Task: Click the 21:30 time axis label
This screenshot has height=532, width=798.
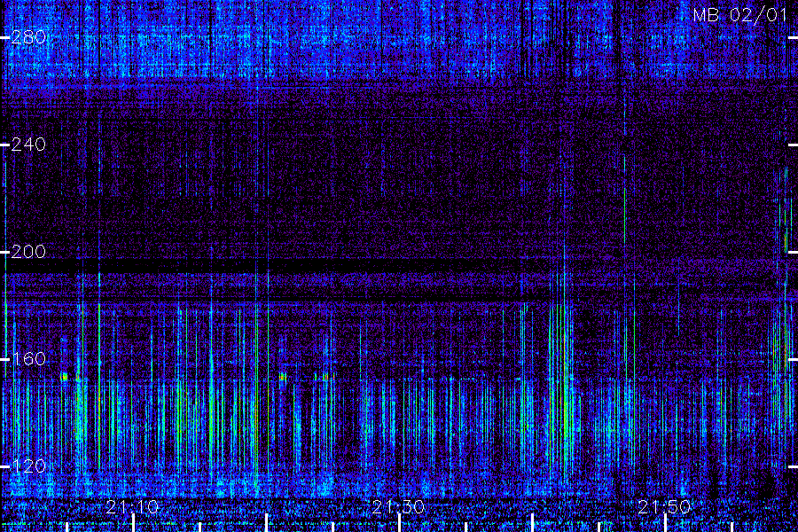Action: [398, 507]
